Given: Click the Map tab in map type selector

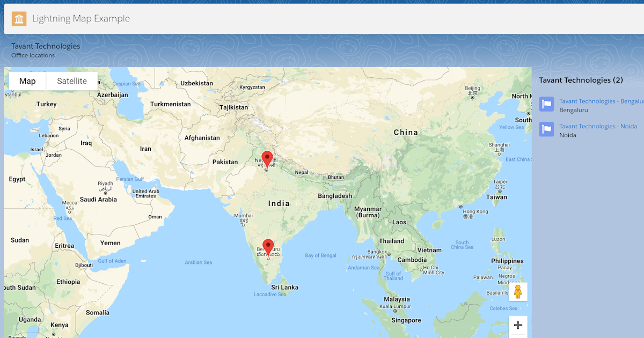Looking at the screenshot, I should pyautogui.click(x=26, y=81).
